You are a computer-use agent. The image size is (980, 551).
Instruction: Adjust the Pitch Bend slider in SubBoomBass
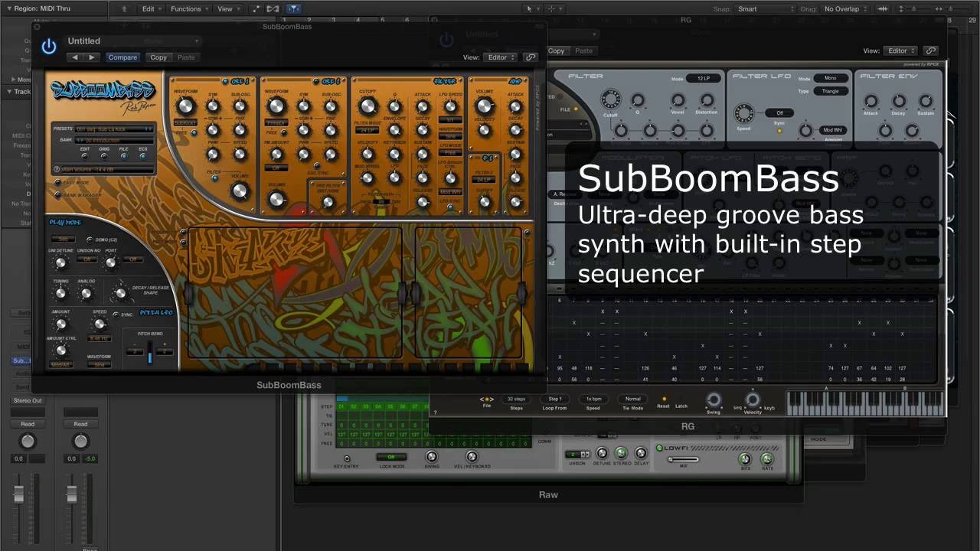pos(150,354)
